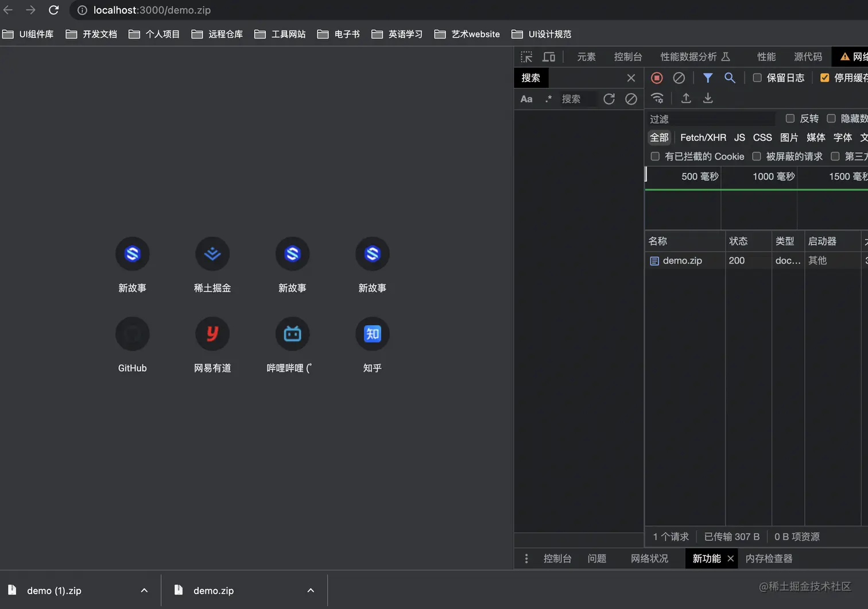The height and width of the screenshot is (609, 868).
Task: Filter requests by 图片 type
Action: 789,137
